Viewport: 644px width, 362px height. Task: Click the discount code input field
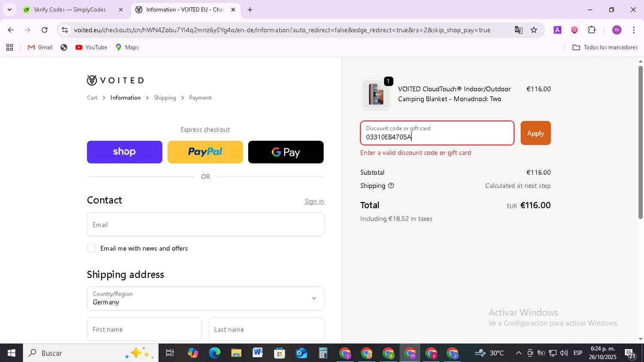(437, 133)
